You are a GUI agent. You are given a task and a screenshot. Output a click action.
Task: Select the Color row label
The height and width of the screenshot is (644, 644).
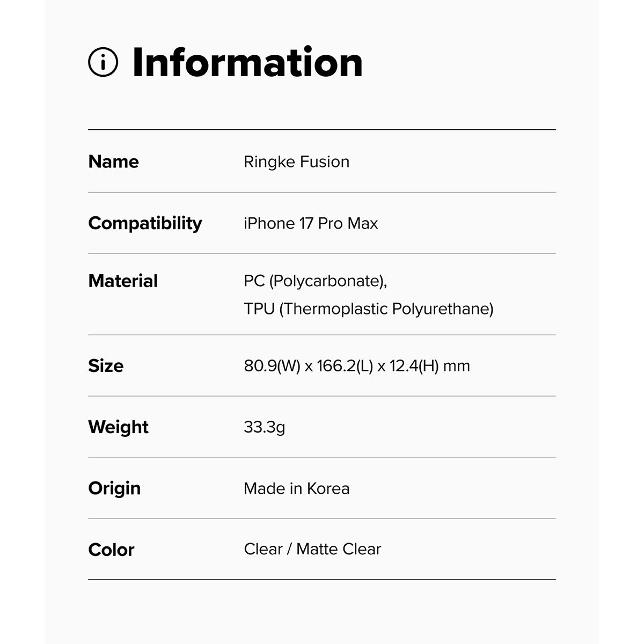(111, 550)
